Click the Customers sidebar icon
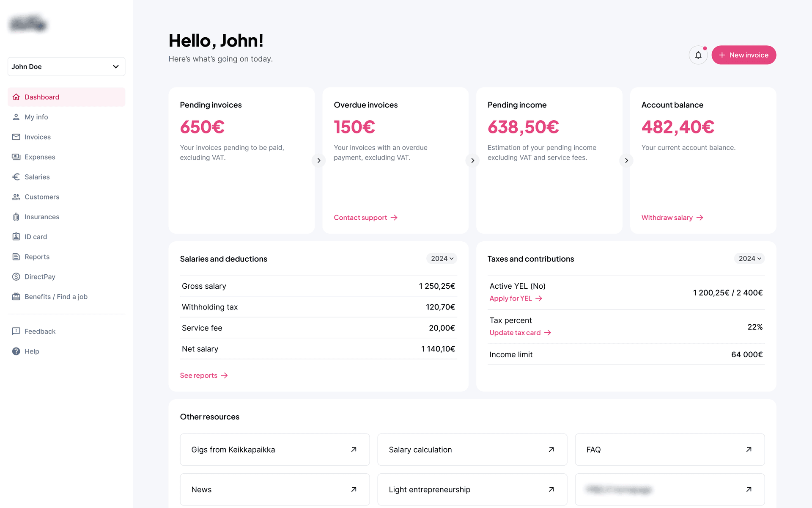 click(x=16, y=196)
